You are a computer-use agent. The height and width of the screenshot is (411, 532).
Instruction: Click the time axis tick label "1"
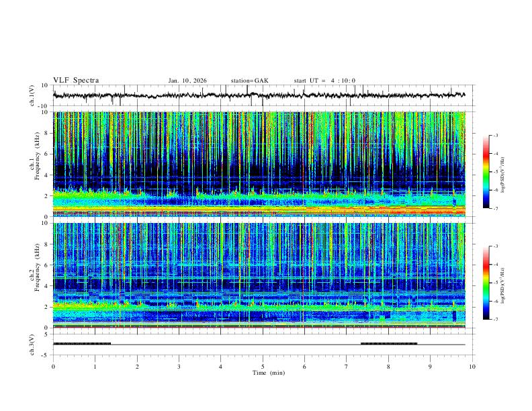coord(95,367)
